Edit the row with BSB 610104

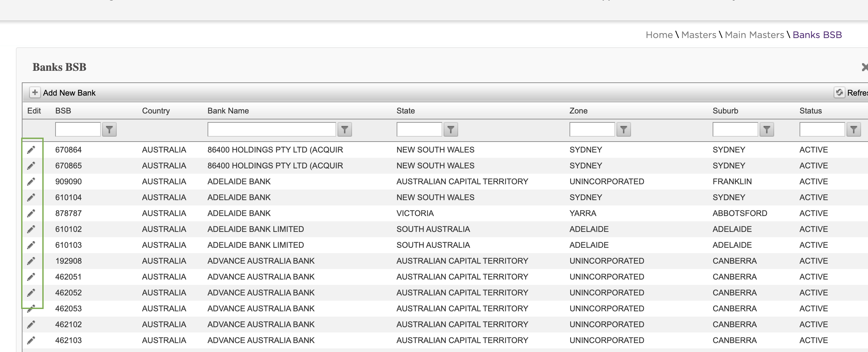[x=31, y=197]
